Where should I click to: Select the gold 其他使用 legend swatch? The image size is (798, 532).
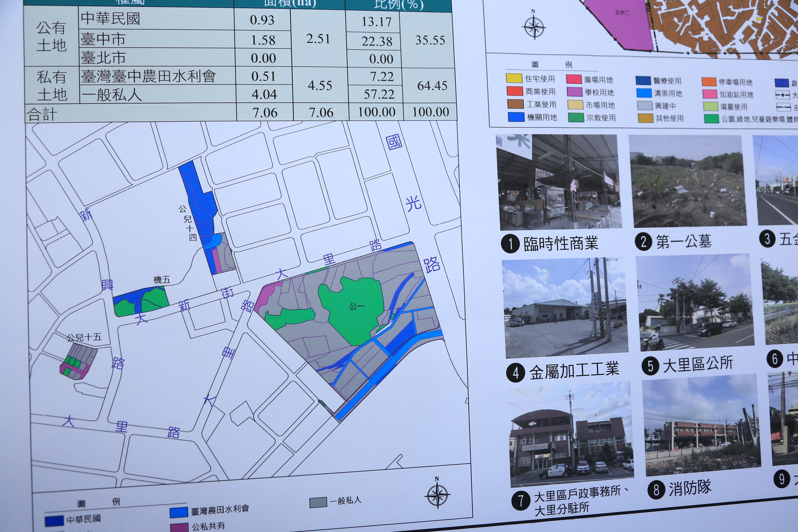point(645,118)
